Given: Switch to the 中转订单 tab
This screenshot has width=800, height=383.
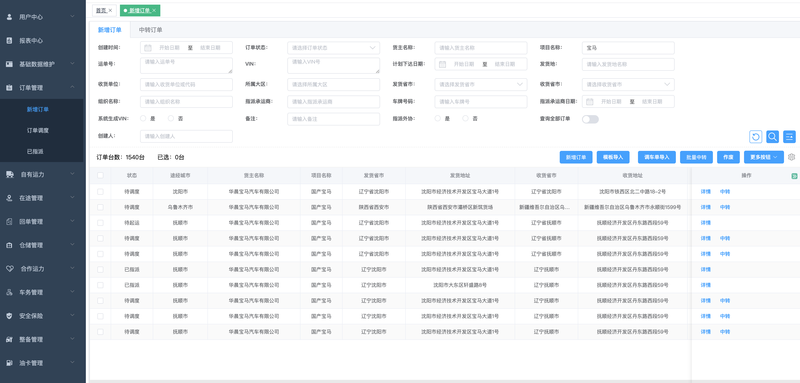Looking at the screenshot, I should click(x=151, y=30).
